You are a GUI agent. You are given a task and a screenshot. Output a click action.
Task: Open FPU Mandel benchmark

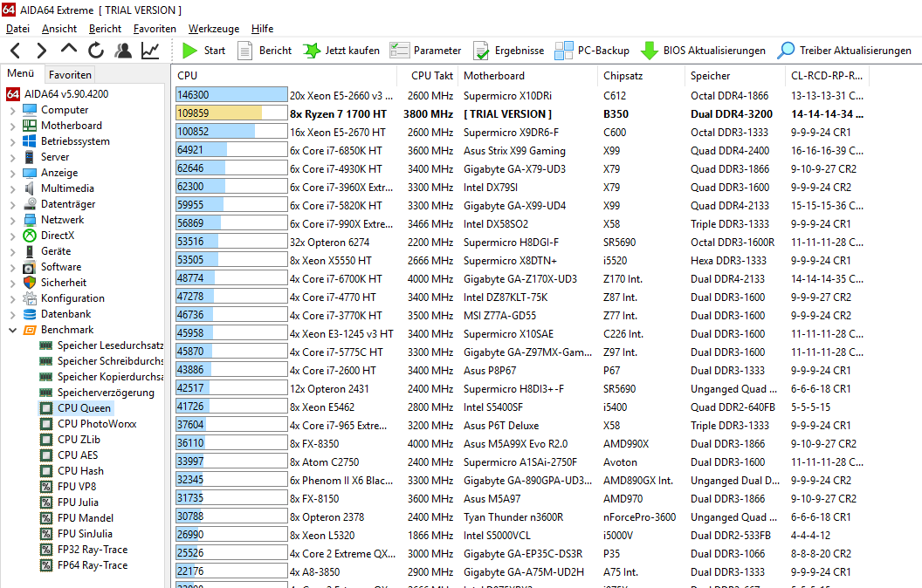click(x=77, y=518)
